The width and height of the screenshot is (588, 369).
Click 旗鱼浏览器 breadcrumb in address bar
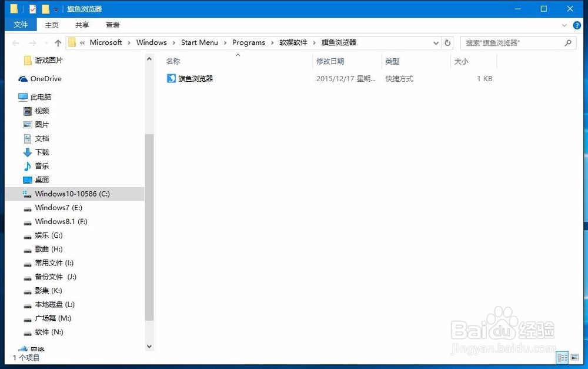(x=339, y=42)
